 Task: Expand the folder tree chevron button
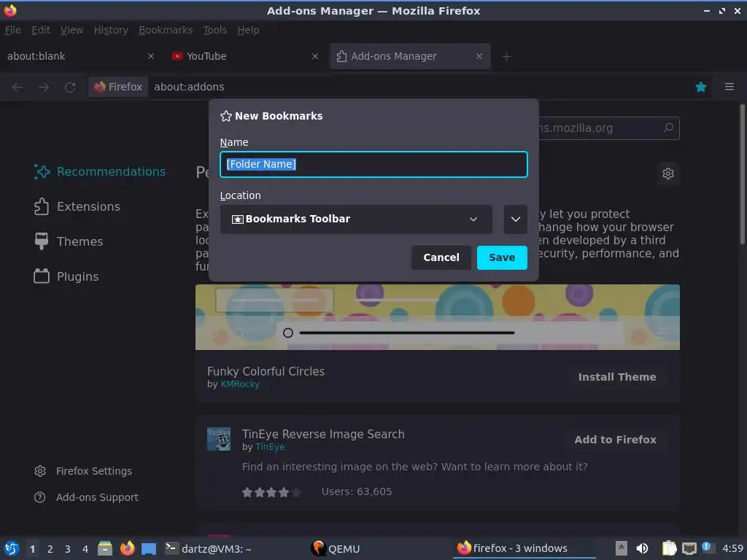coord(516,219)
